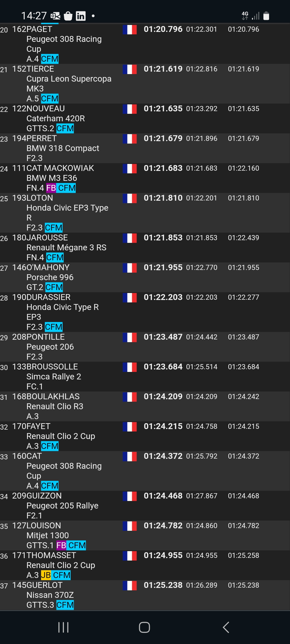This screenshot has width=290, height=644.
Task: Tap the shopping bag notification icon
Action: coord(68,16)
